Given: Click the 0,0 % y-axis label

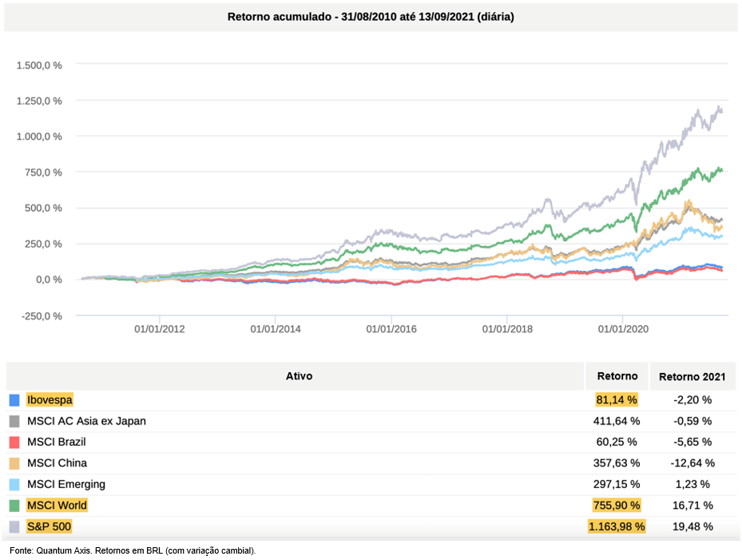Looking at the screenshot, I should (x=50, y=280).
